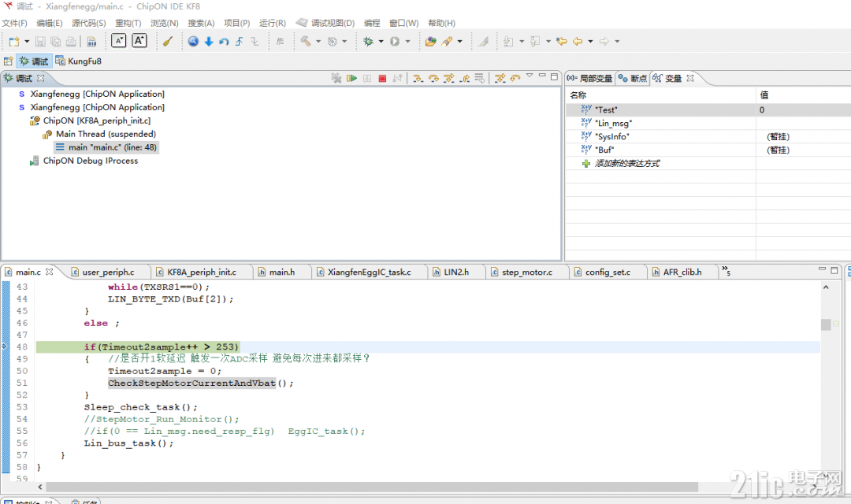This screenshot has height=504, width=851.
Task: Open the step_motor.c editor tab
Action: tap(526, 272)
